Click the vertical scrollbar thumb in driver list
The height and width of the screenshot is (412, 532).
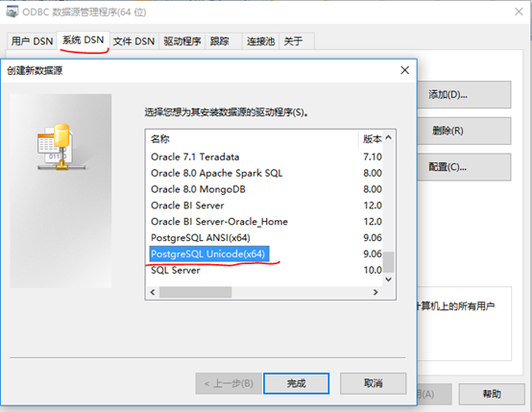389,261
